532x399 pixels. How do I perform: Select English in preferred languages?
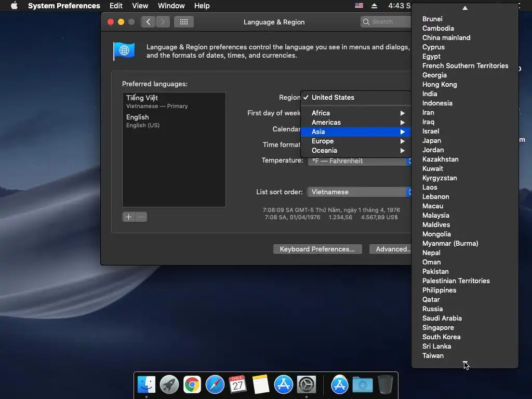pyautogui.click(x=174, y=121)
